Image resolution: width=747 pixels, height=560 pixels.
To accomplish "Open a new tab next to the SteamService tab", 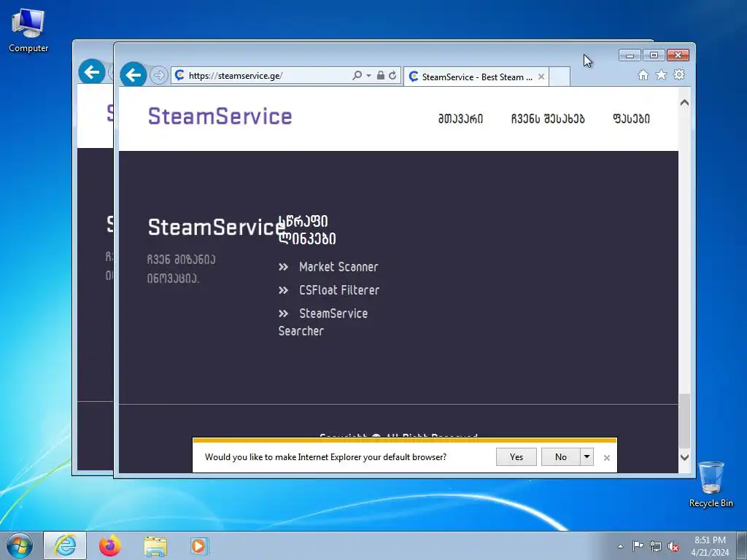I will click(x=560, y=77).
